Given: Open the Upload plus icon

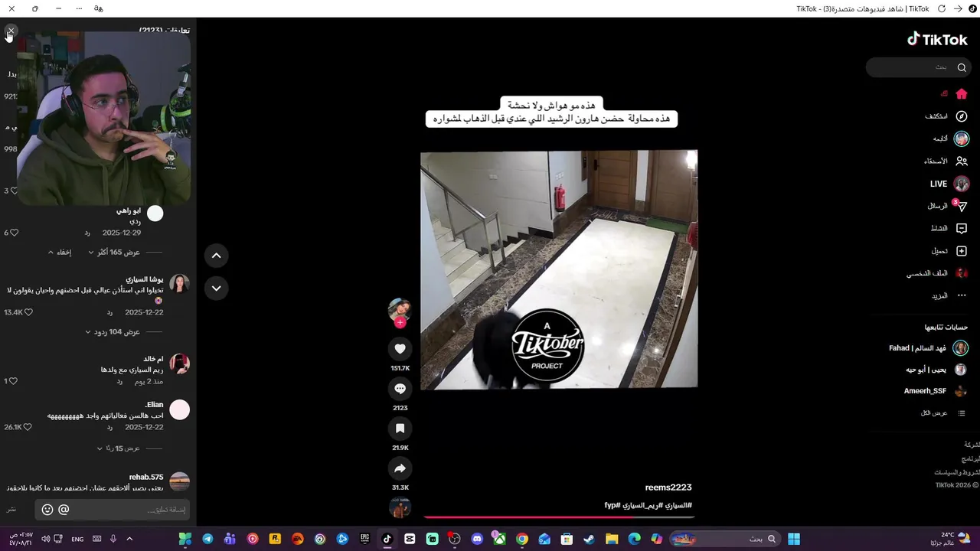Looking at the screenshot, I should (962, 251).
